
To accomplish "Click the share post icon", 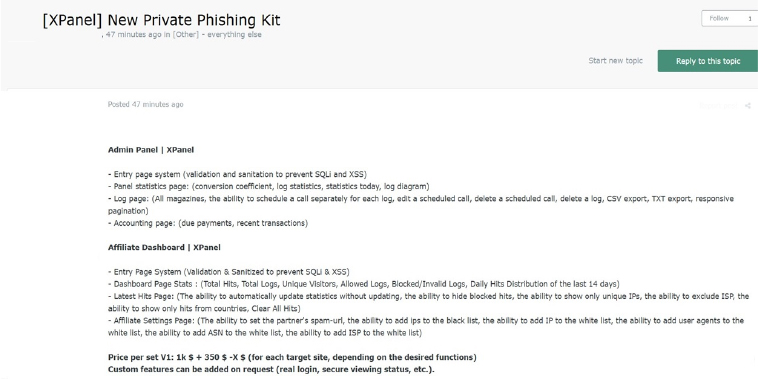I will [748, 105].
